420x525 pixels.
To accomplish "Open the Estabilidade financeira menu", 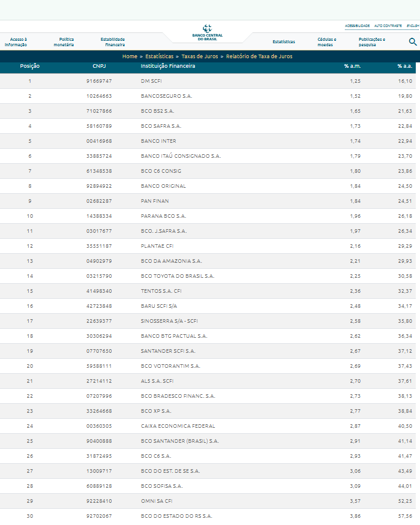I will point(113,42).
